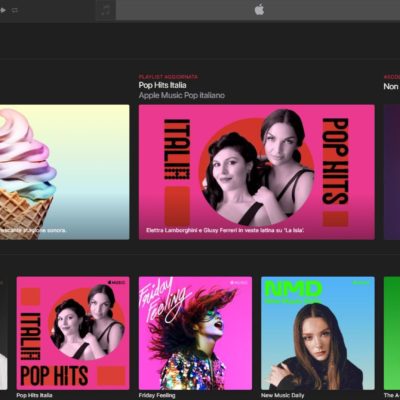Open the NMD New Music Daily cover
Viewport: 400px width, 400px height.
click(318, 333)
